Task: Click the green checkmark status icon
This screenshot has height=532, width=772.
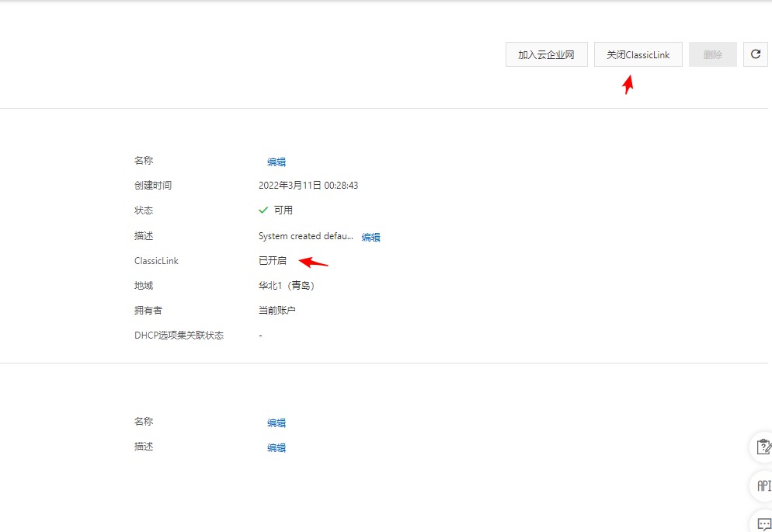Action: [x=263, y=210]
